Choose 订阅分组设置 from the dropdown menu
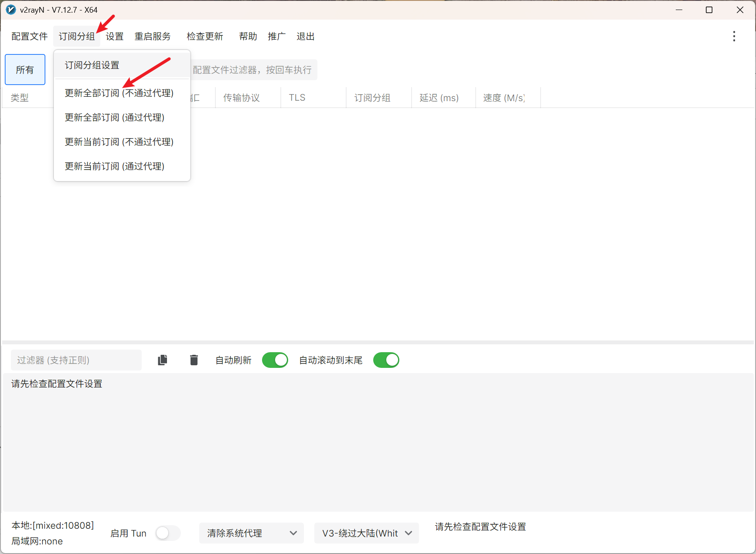 tap(122, 65)
